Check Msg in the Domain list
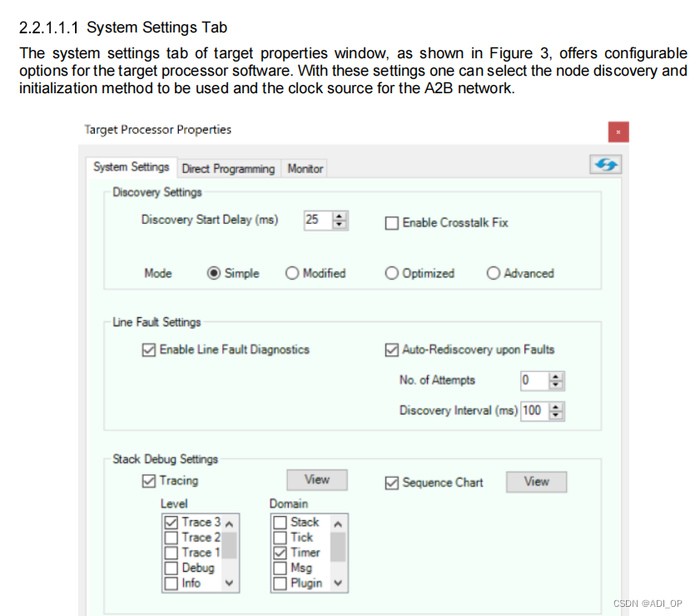Image resolution: width=695 pixels, height=616 pixels. [280, 569]
